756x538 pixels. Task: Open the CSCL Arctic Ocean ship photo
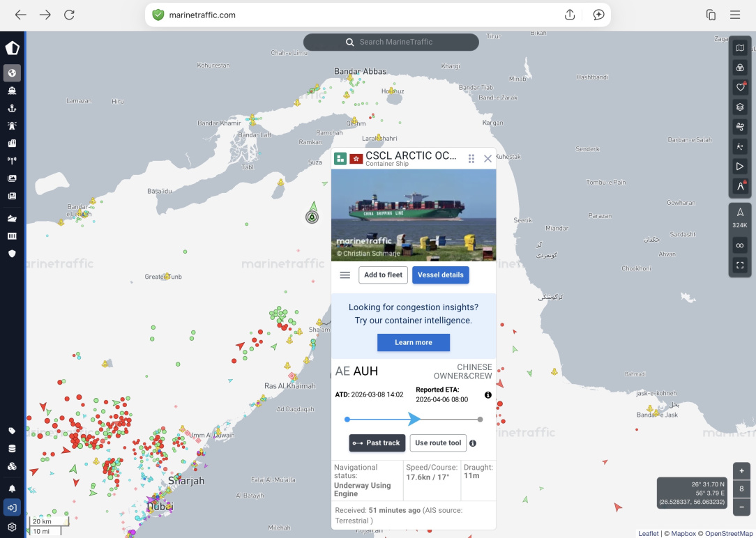(413, 215)
